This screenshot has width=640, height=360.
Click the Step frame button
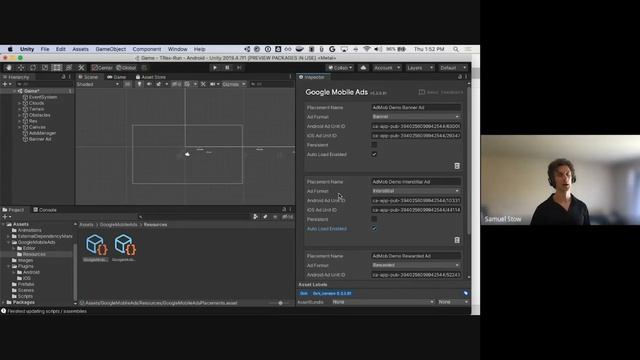coord(240,68)
